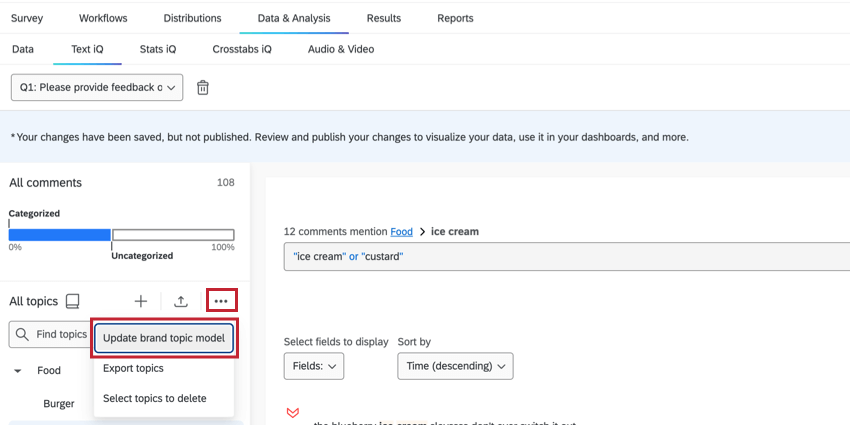Choose Select topics to delete
Screen dimensions: 850x425
(x=155, y=398)
